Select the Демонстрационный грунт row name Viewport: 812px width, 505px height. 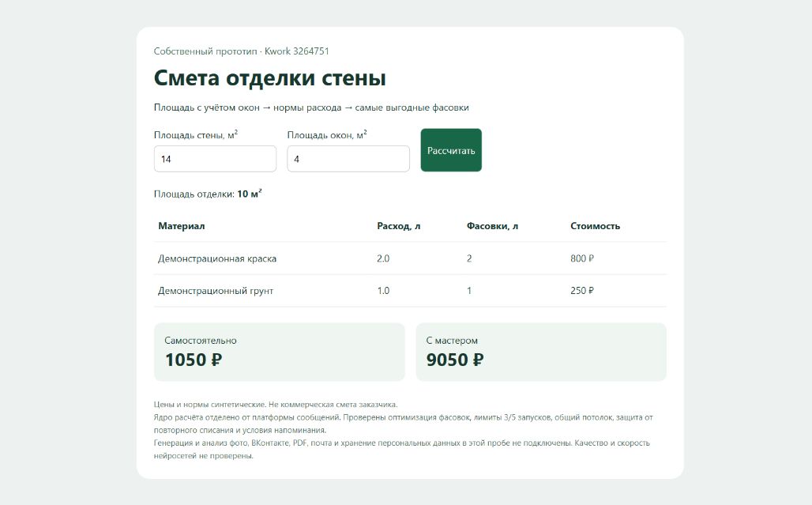click(216, 291)
